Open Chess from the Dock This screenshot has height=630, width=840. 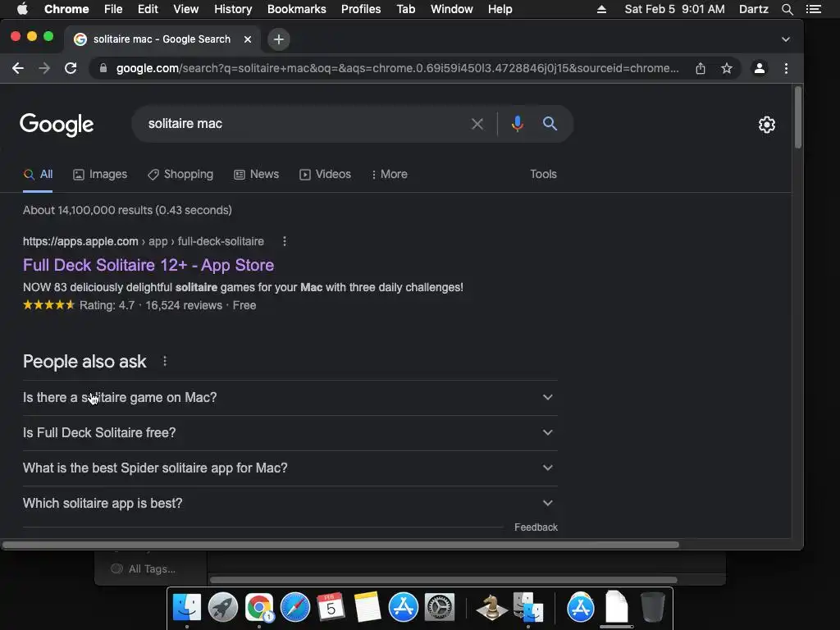[x=492, y=608]
